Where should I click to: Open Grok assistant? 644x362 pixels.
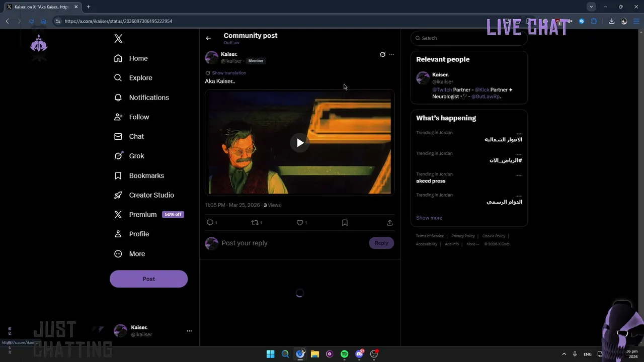(x=129, y=156)
